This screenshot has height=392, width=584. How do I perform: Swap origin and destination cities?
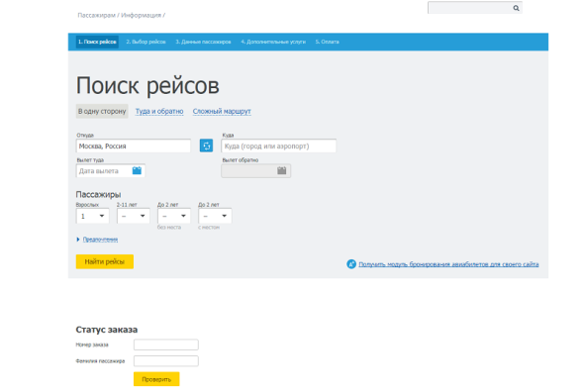[x=206, y=146]
